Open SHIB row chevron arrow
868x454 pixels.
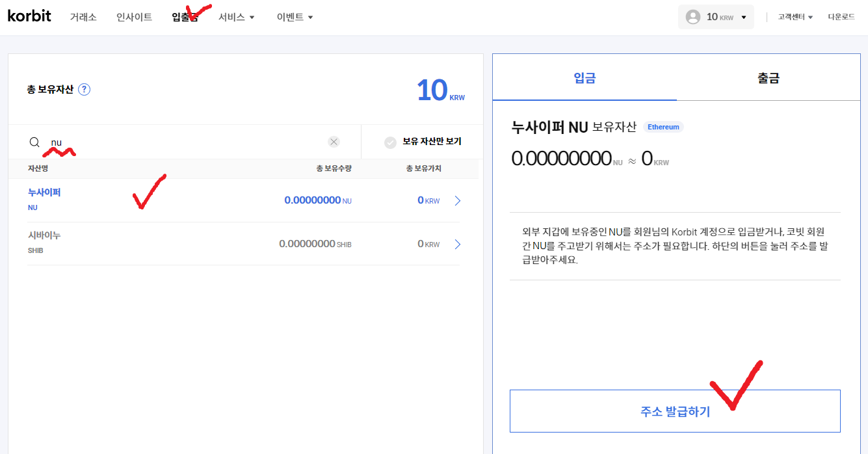pos(458,245)
